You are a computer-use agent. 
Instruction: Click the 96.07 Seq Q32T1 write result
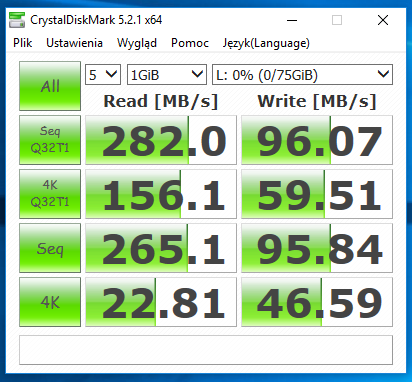coord(317,140)
